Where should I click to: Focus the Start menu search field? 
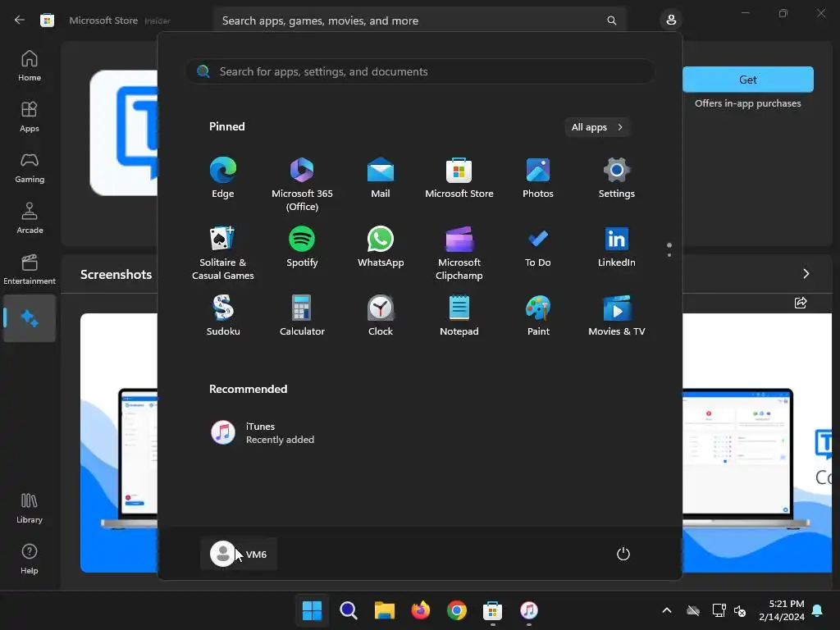420,71
